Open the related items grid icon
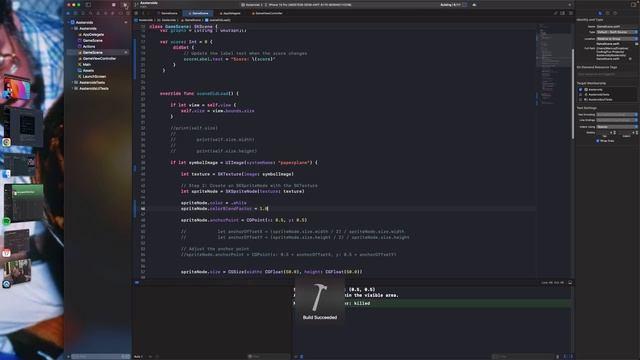Viewport: 640px width, 360px height. [x=136, y=13]
